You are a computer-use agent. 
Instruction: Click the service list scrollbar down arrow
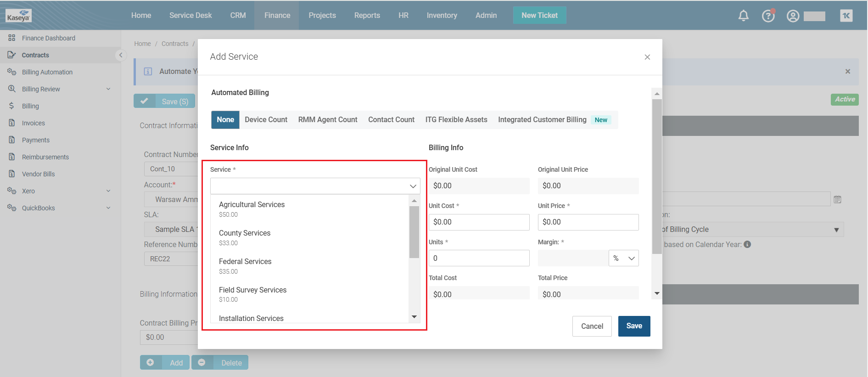coord(414,317)
